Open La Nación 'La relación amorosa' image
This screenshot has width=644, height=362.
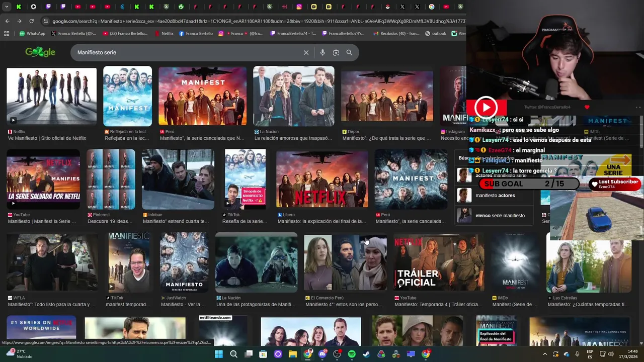click(x=294, y=96)
